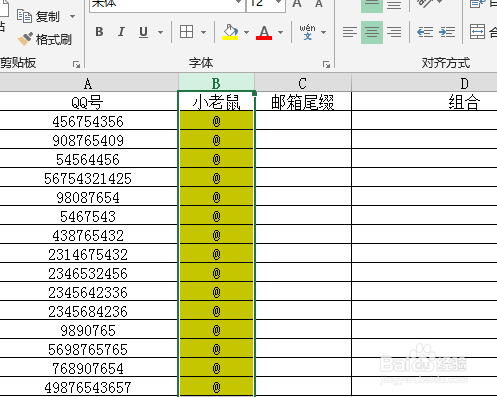The width and height of the screenshot is (497, 397).
Task: Toggle Bold formatting
Action: 99,32
